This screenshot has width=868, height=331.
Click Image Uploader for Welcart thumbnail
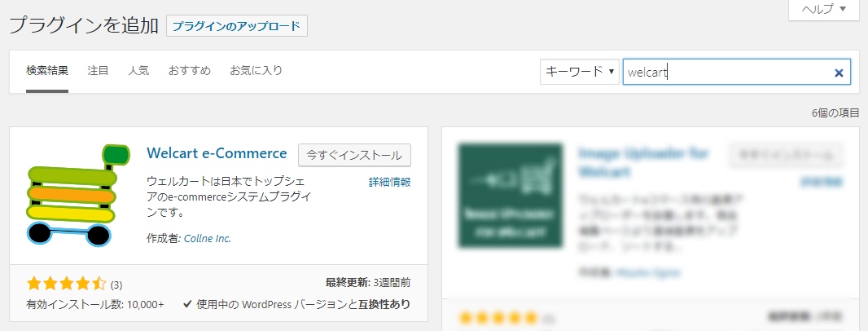point(511,196)
